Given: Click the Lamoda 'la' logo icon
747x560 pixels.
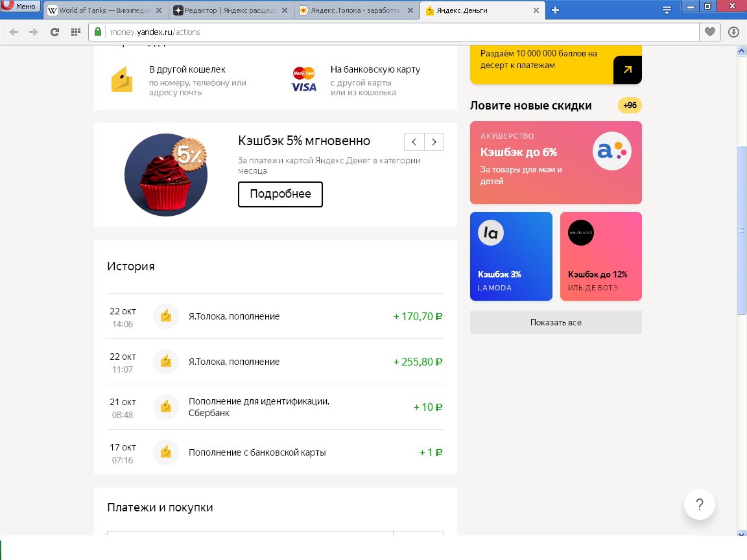Looking at the screenshot, I should (491, 233).
